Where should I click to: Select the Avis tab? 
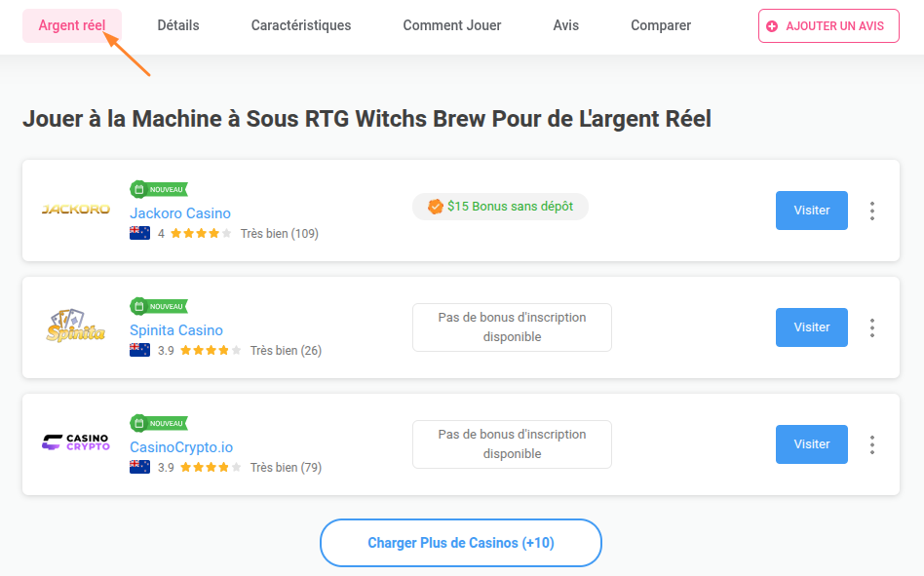pyautogui.click(x=565, y=26)
